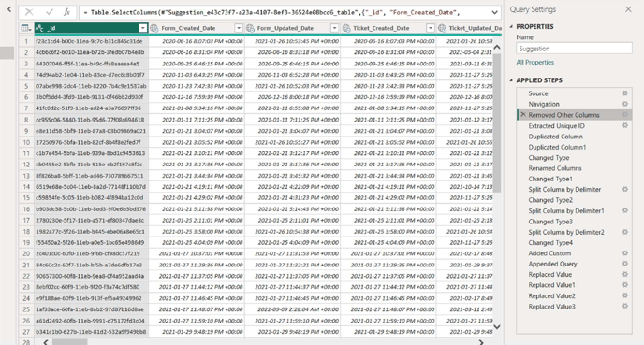Select the Replaced Value3 step
Screen dimensions: 644x345
[551, 307]
